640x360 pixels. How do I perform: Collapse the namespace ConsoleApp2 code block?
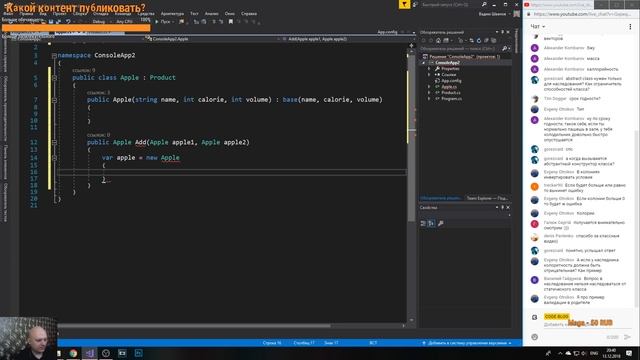pyautogui.click(x=54, y=56)
